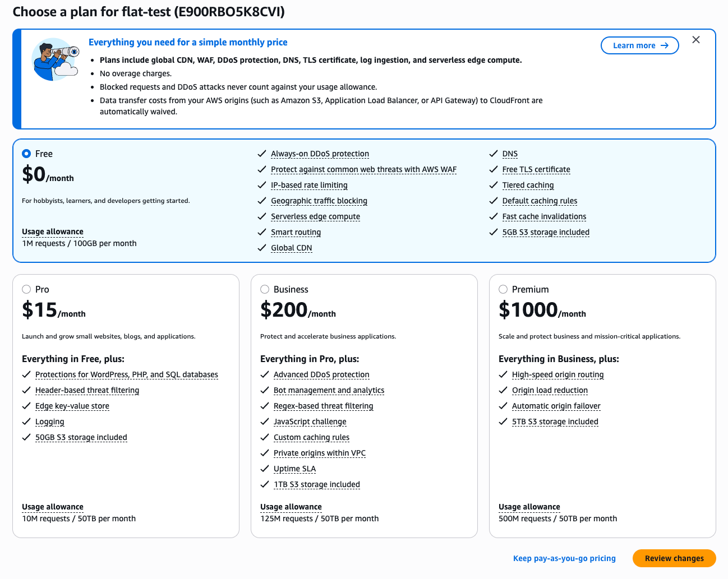The width and height of the screenshot is (728, 579).
Task: Select the Free plan radio button
Action: pyautogui.click(x=26, y=154)
